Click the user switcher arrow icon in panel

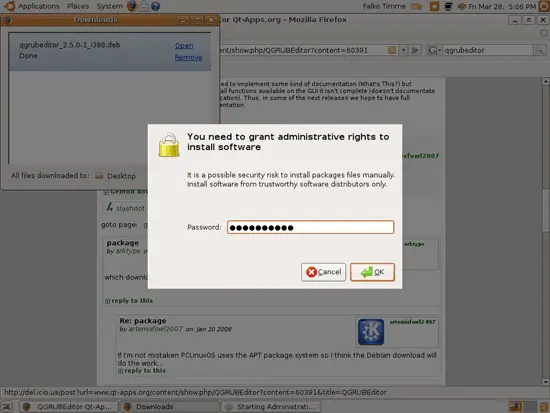(417, 6)
